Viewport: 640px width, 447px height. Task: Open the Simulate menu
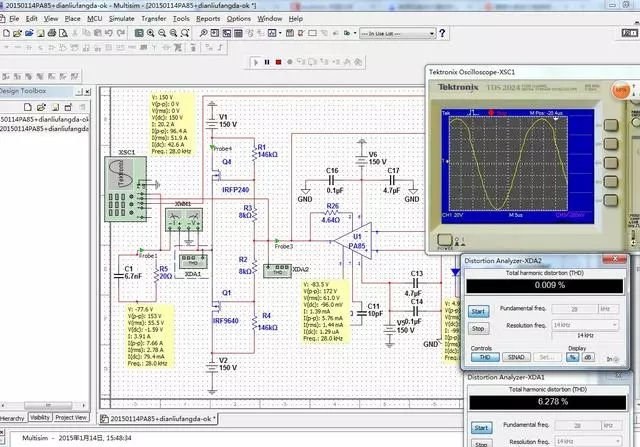pyautogui.click(x=122, y=18)
